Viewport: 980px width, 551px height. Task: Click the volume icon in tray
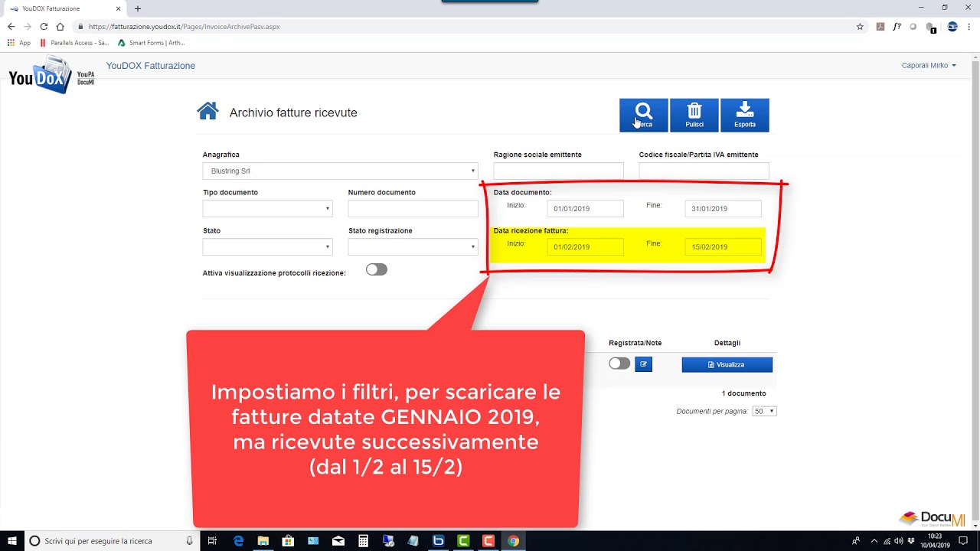pos(898,541)
